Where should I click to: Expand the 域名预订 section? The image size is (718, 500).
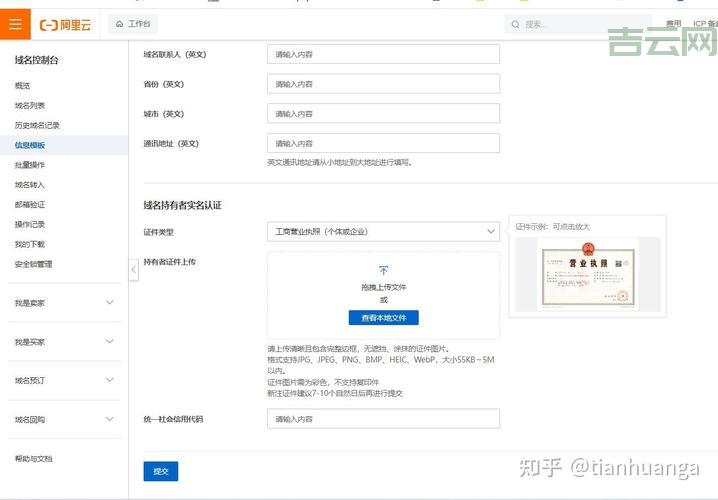[x=64, y=380]
